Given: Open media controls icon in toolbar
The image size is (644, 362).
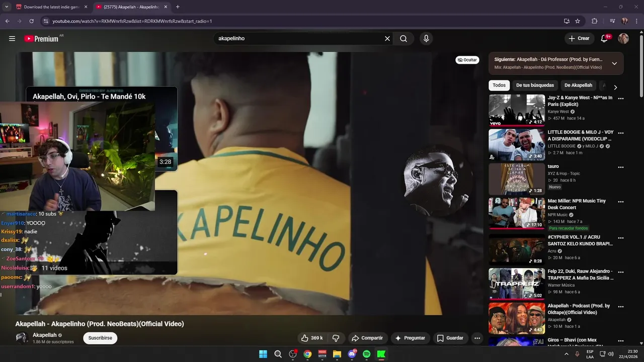Looking at the screenshot, I should [612, 21].
